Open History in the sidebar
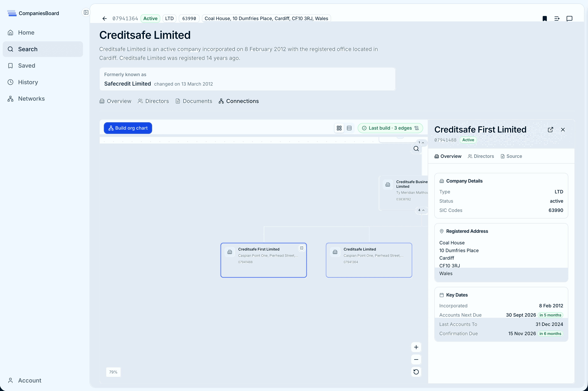Viewport: 588px width, 391px height. (43, 82)
